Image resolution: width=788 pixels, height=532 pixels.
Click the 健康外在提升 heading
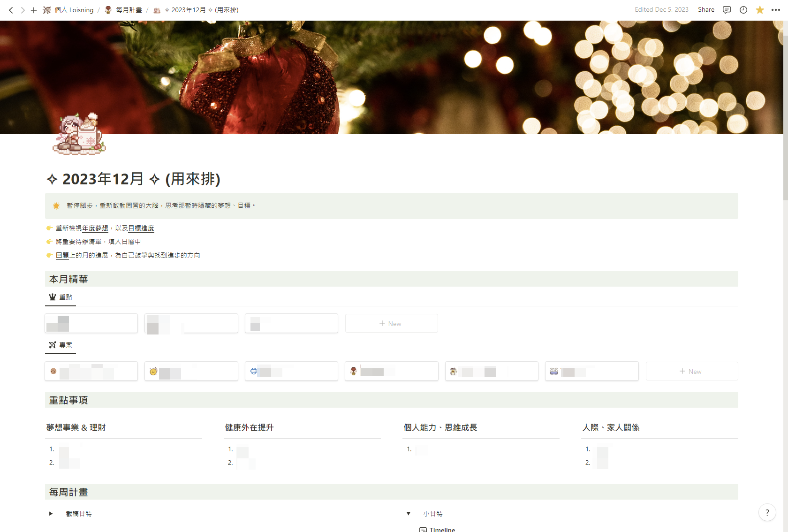(249, 427)
